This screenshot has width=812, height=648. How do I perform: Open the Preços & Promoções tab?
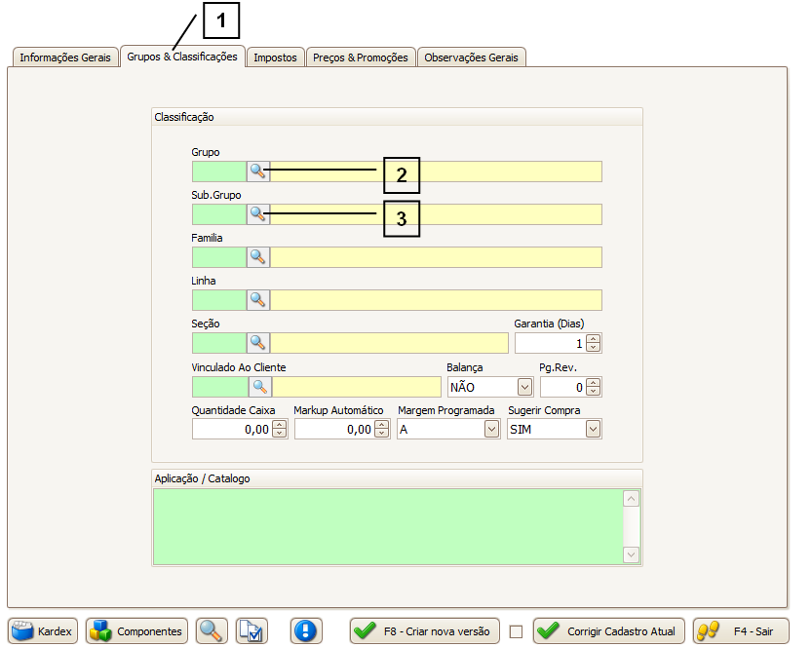(x=361, y=57)
